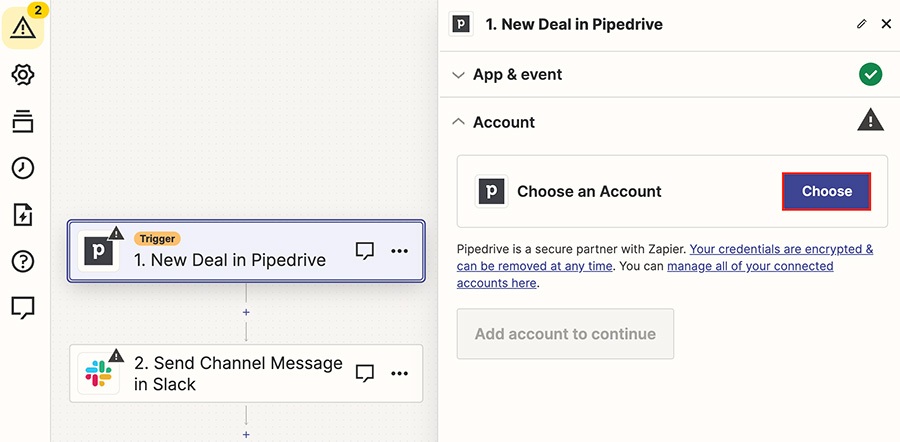Image resolution: width=900 pixels, height=442 pixels.
Task: Add comment on Send Channel Message step
Action: [x=364, y=373]
